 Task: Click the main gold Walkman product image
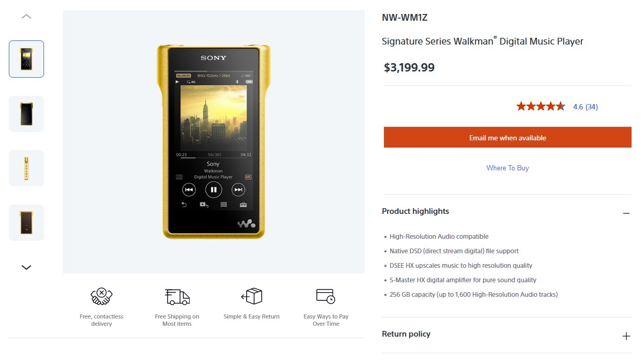[213, 141]
